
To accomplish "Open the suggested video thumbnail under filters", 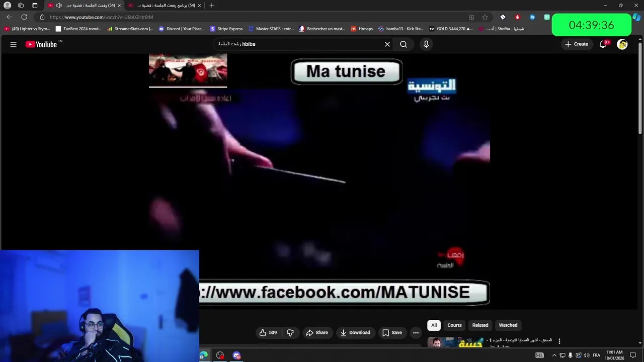I will 455,342.
